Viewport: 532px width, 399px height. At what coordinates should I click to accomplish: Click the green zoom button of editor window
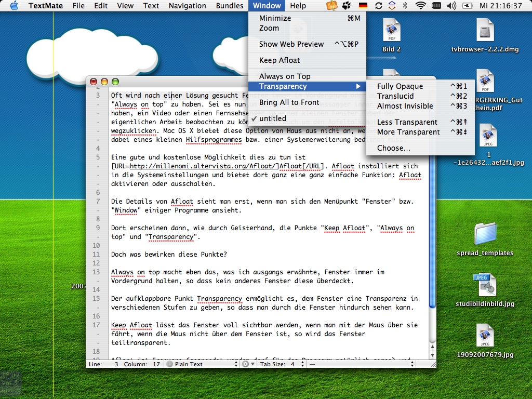click(x=115, y=82)
